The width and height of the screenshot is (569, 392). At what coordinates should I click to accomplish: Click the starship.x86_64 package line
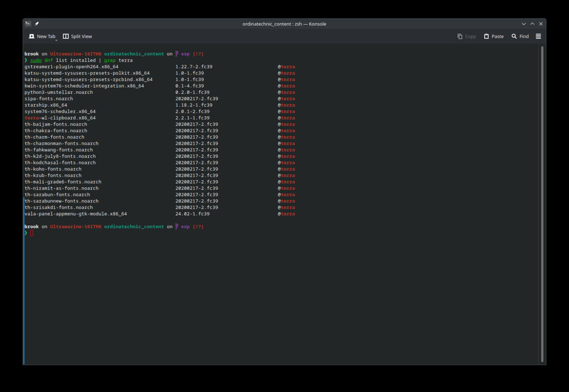pos(159,105)
